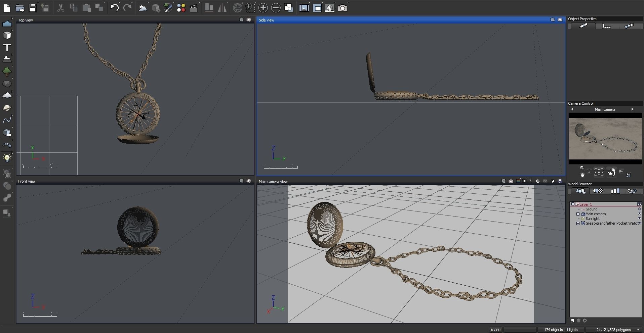
Task: Open the colored spheres material icon
Action: tap(181, 8)
